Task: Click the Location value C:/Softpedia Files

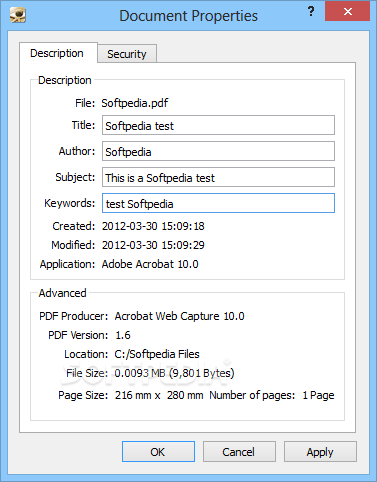Action: point(157,354)
